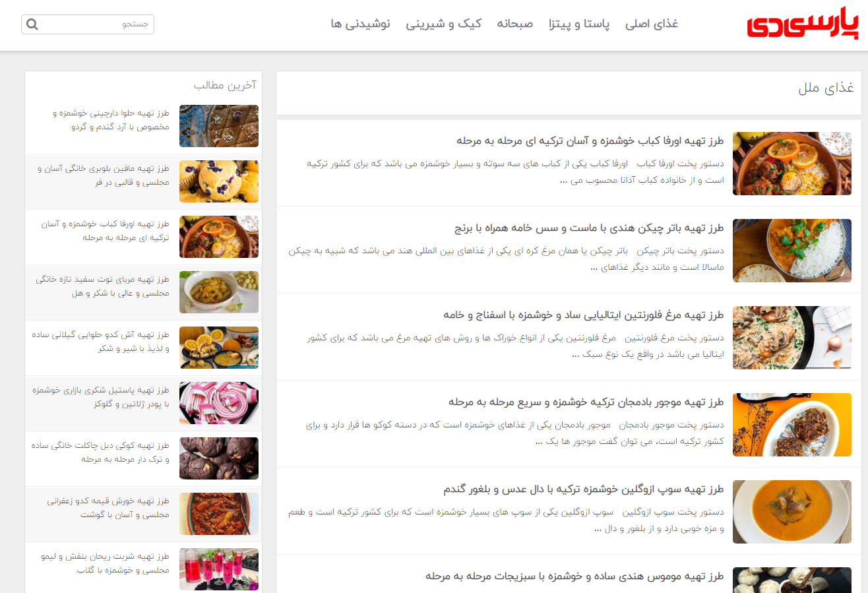868x593 pixels.
Task: Open the مرغ فلورنتین ایتالیایی recipe title
Action: (584, 315)
